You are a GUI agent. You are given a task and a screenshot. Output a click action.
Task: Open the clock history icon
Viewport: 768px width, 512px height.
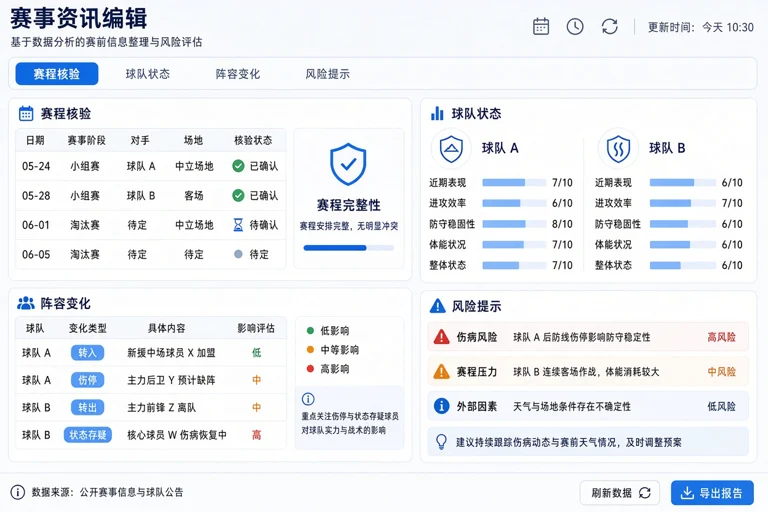tap(575, 26)
